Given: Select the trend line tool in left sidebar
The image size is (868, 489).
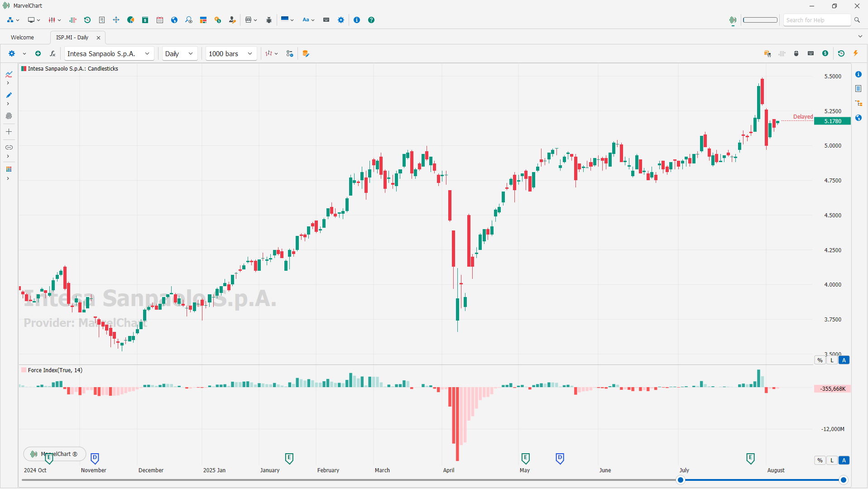Looking at the screenshot, I should coord(9,74).
